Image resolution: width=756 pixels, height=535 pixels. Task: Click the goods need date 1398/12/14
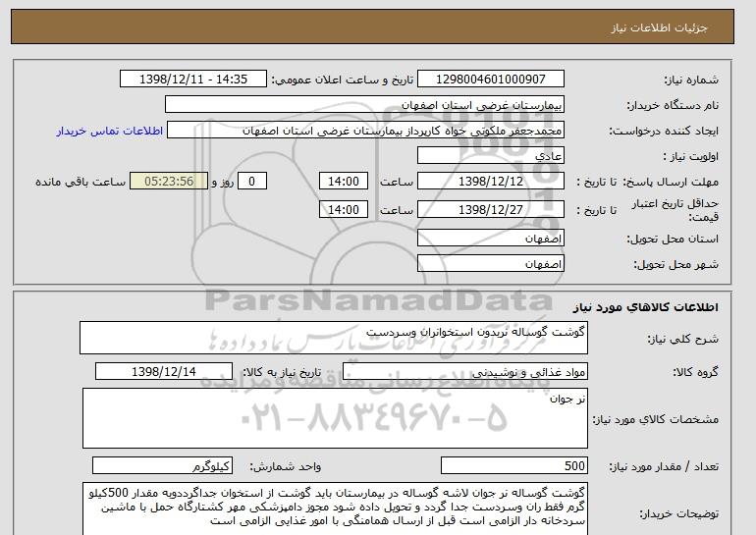(x=164, y=372)
